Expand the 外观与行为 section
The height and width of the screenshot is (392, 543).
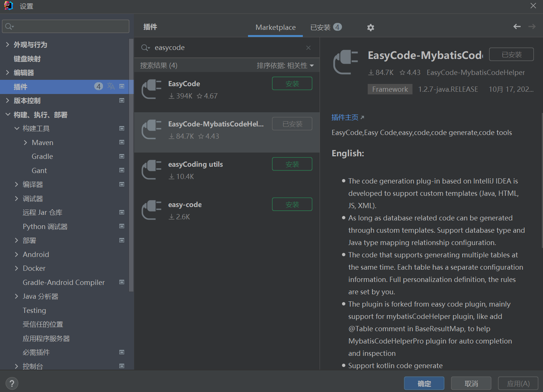click(x=7, y=44)
